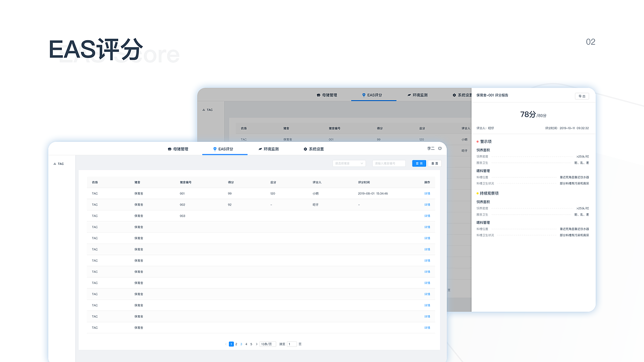The width and height of the screenshot is (644, 362).
Task: Select TAC in the back window sidebar
Action: point(207,110)
